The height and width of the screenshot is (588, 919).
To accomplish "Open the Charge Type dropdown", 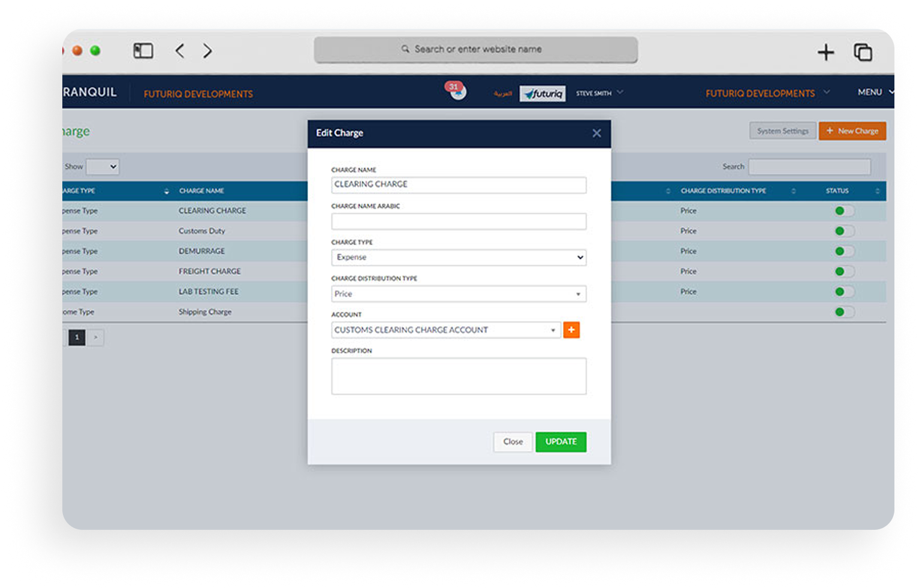I will [459, 258].
